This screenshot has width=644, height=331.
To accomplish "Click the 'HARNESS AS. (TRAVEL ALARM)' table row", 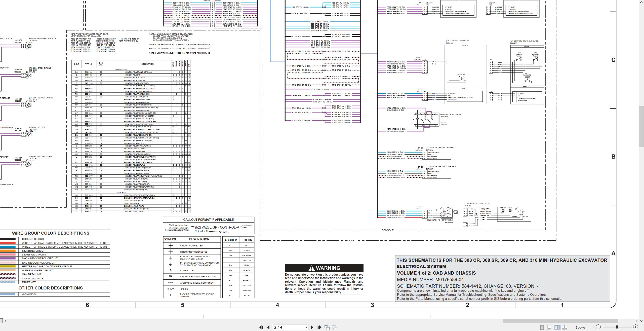I will coord(131,146).
